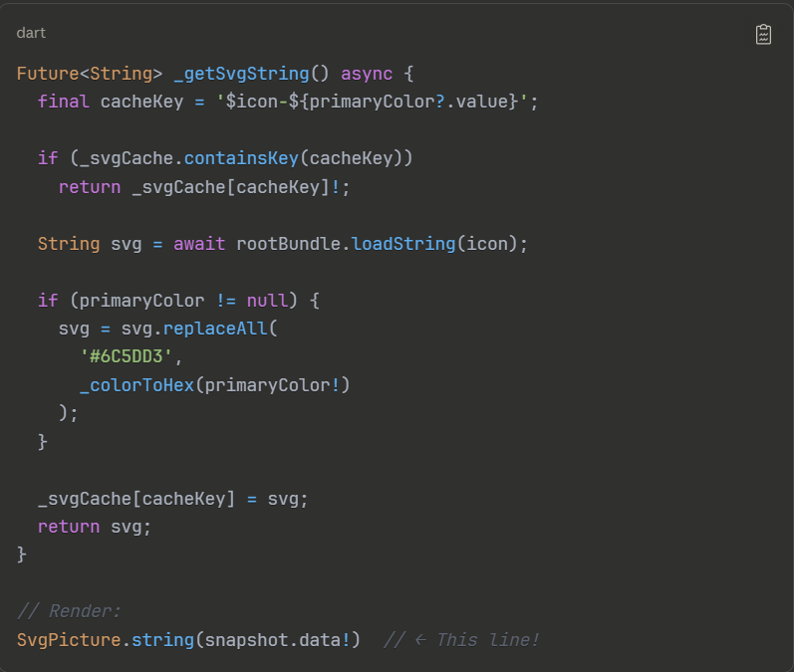Click the 'replaceAll' method call

[x=215, y=329]
